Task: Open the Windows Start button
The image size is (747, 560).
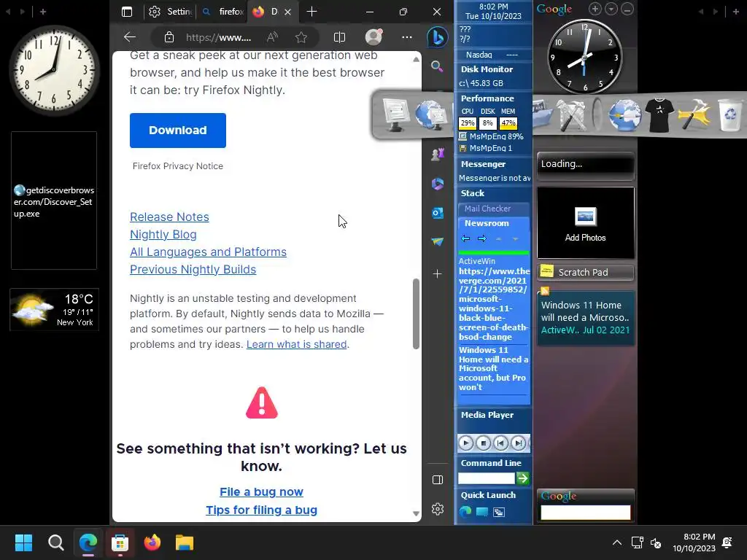Action: pos(23,542)
